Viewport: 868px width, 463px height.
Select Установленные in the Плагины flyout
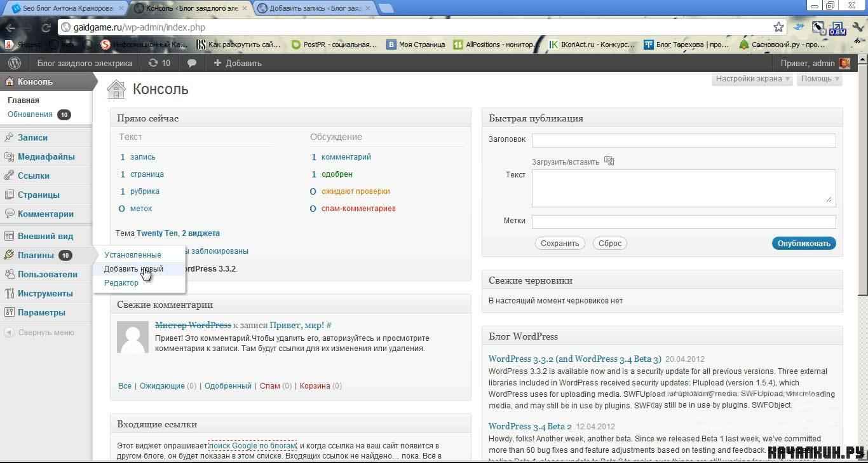pos(133,255)
